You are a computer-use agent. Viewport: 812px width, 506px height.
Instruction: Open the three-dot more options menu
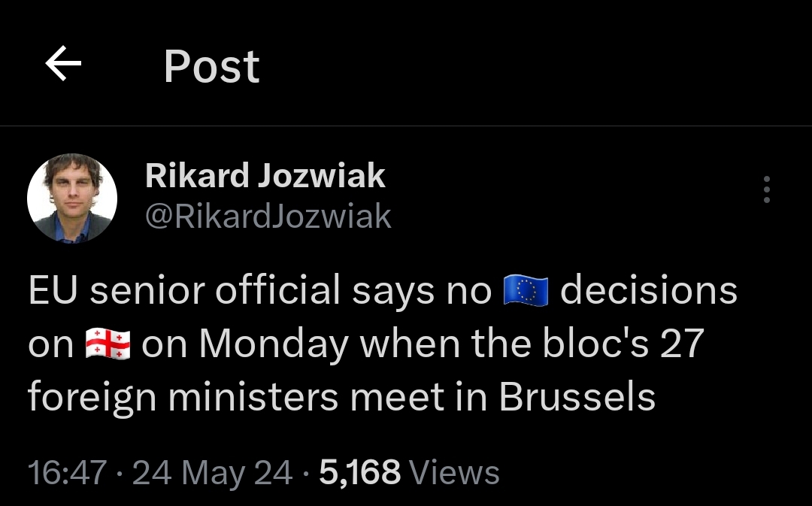coord(766,189)
